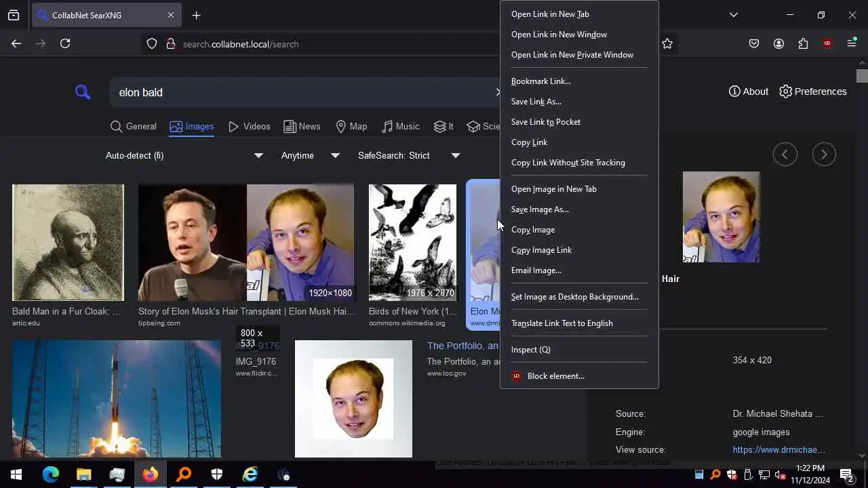Image resolution: width=868 pixels, height=488 pixels.
Task: Open Internet Explorer from the taskbar
Action: point(250,474)
